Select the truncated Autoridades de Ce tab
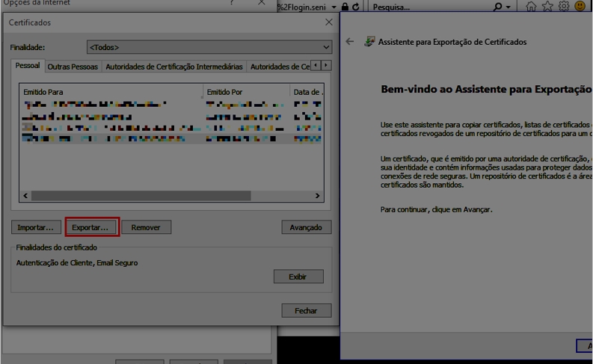 point(279,67)
